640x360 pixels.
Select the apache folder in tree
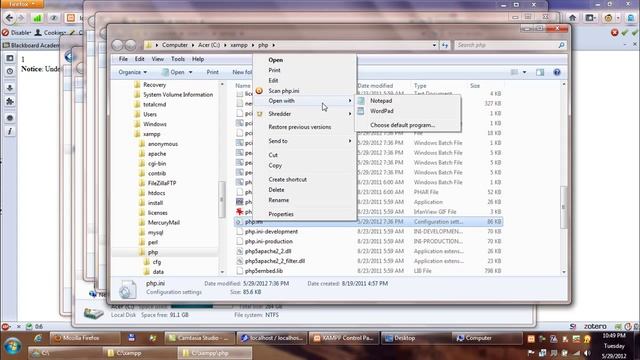(x=157, y=154)
